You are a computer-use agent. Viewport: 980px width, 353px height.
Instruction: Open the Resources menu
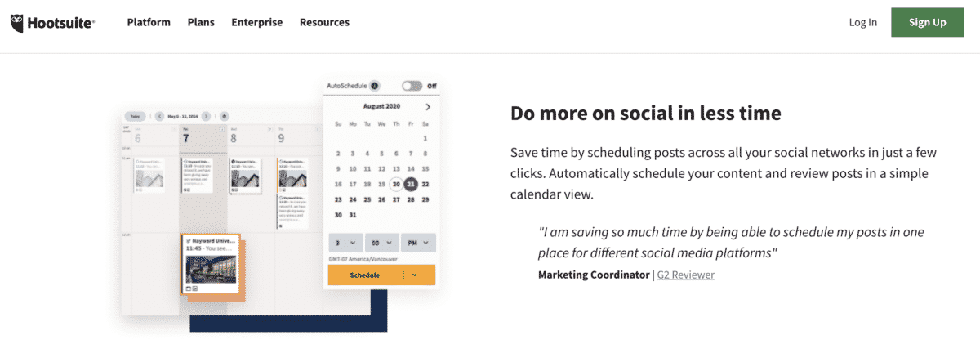click(x=324, y=22)
